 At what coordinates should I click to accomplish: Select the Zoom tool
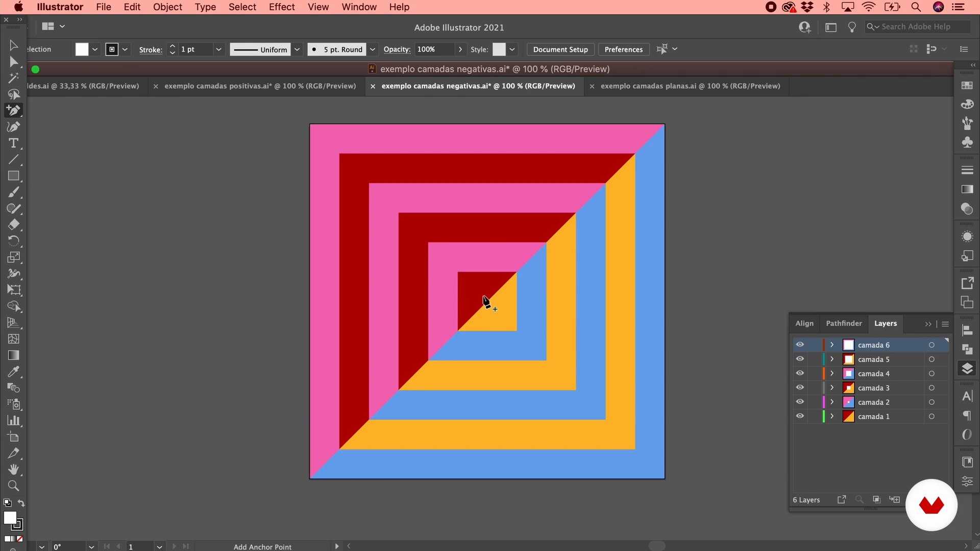click(x=14, y=486)
